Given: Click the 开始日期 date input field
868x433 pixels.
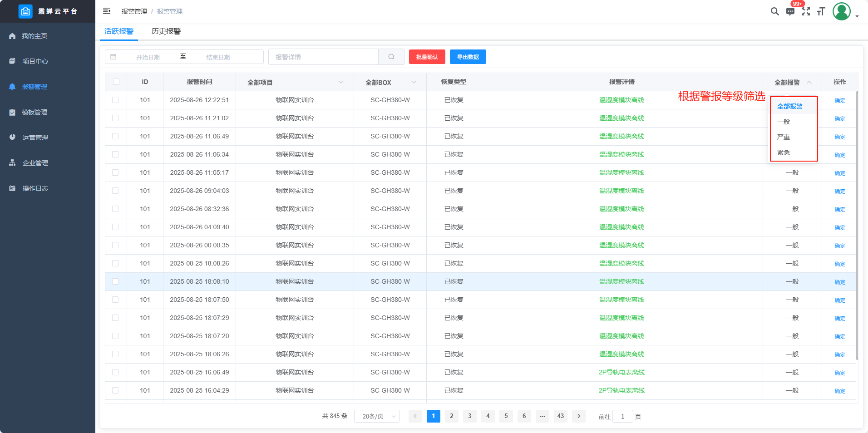Looking at the screenshot, I should pos(148,57).
